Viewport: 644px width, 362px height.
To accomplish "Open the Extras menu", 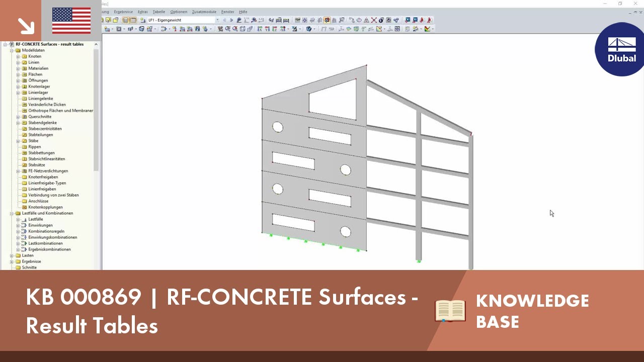I will (143, 12).
